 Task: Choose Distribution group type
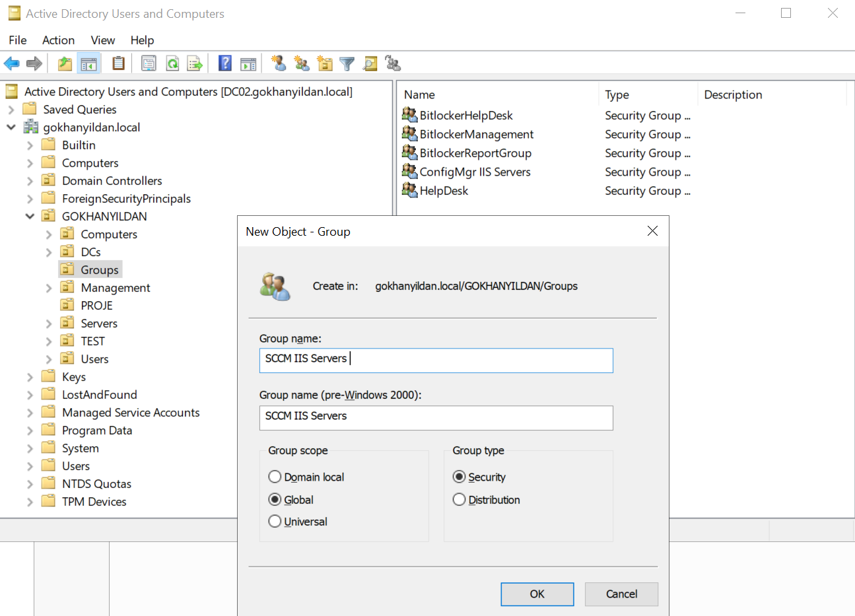(459, 499)
